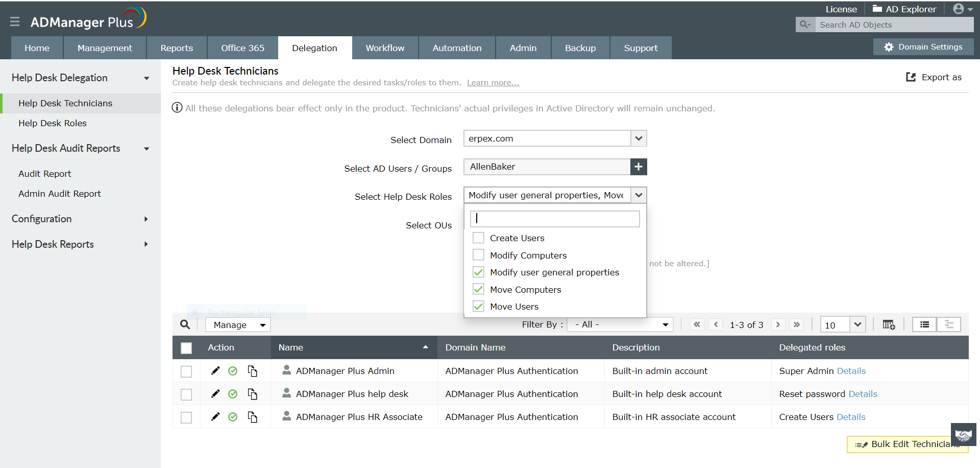Open AD Explorer
Image resolution: width=980 pixels, height=468 pixels.
pos(904,9)
